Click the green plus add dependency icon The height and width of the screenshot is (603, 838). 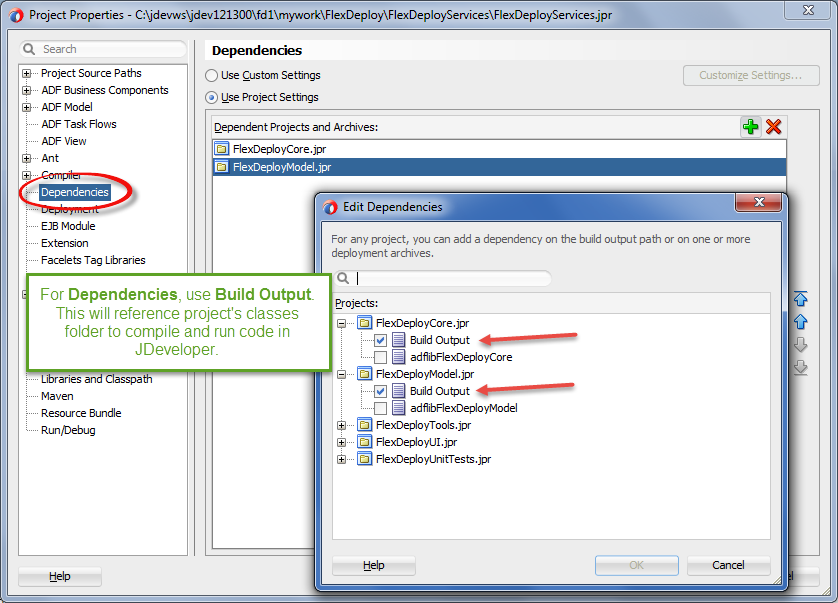coord(750,127)
